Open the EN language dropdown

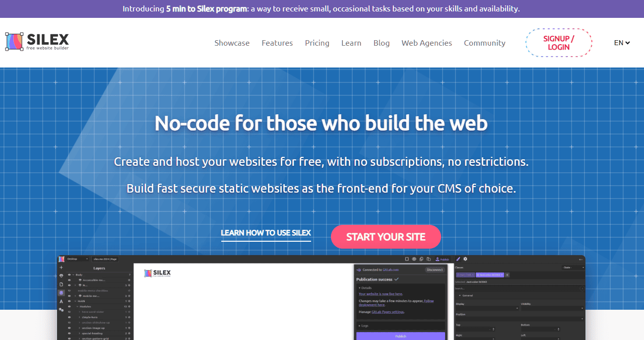[622, 43]
